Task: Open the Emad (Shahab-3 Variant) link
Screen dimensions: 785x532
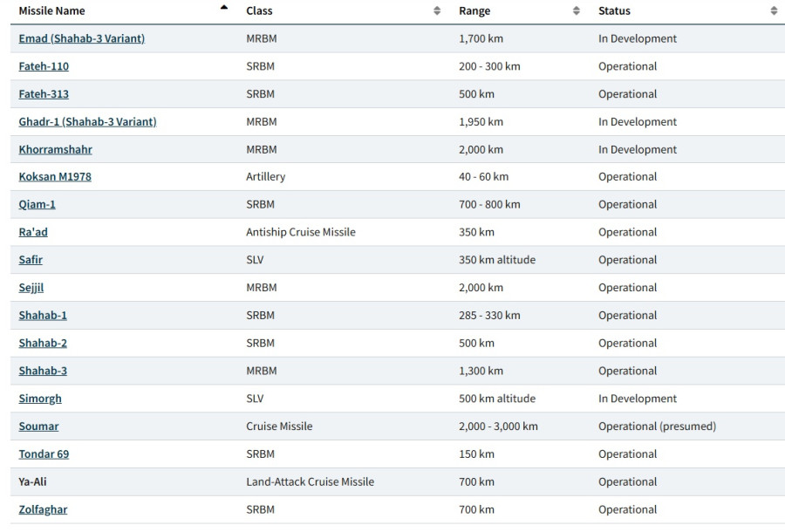Action: click(x=82, y=38)
